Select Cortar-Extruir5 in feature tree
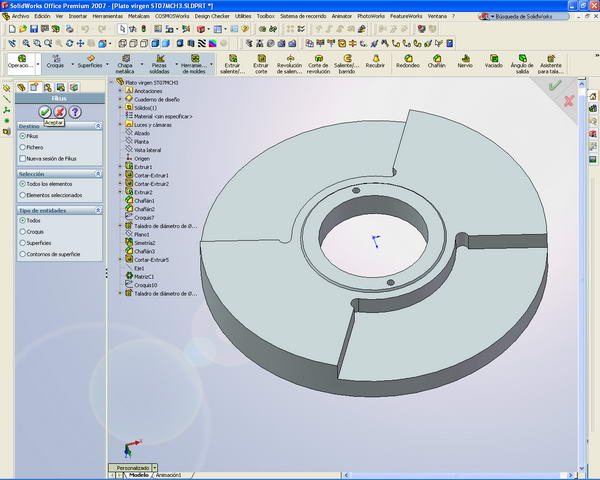 point(152,260)
